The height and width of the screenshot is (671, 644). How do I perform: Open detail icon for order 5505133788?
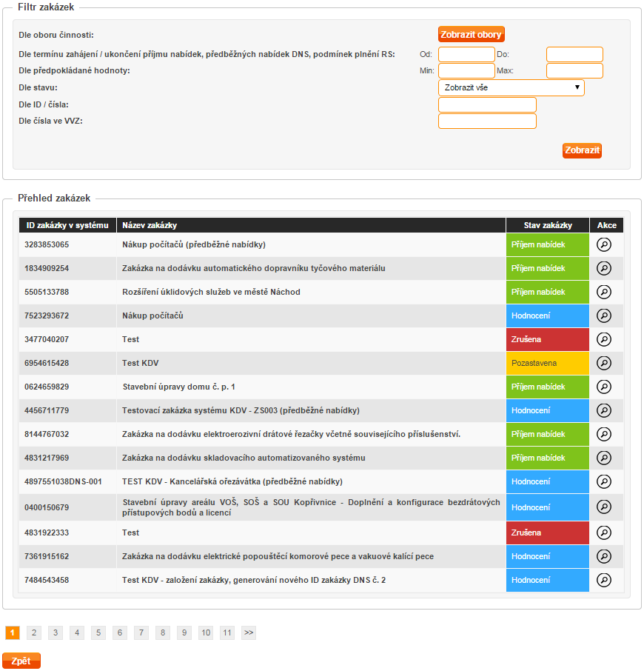point(603,292)
